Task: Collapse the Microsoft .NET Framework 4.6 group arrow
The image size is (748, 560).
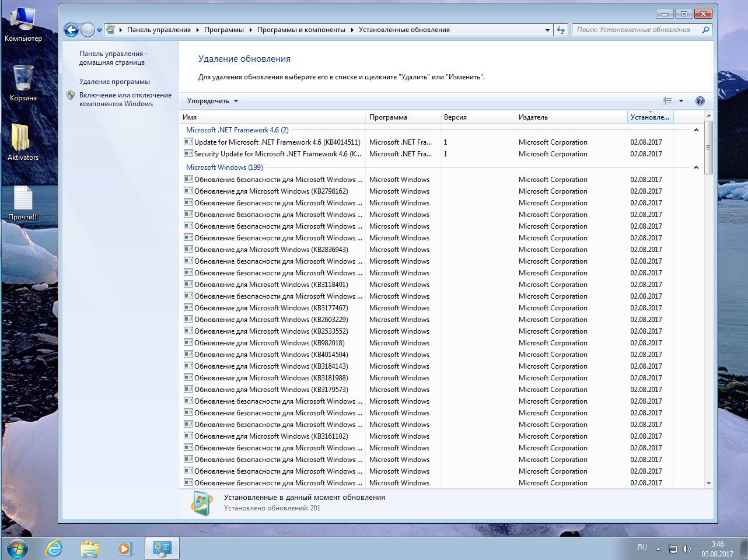Action: 696,130
